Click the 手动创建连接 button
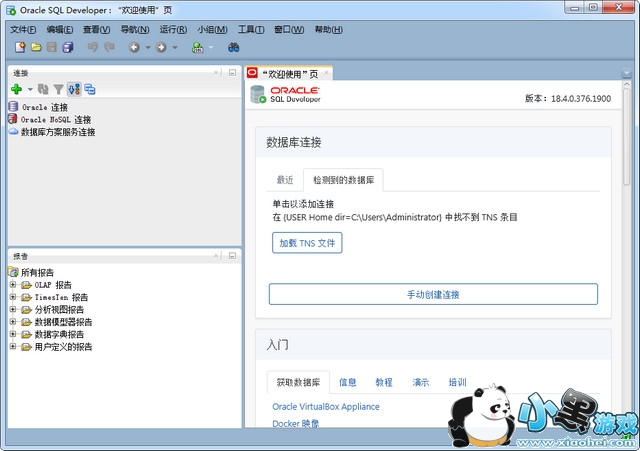Screen dimensions: 640x451 pos(433,294)
